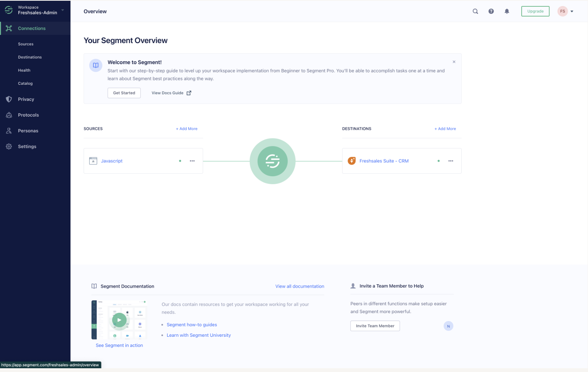Click the Connections icon in sidebar
588x372 pixels.
[x=9, y=28]
